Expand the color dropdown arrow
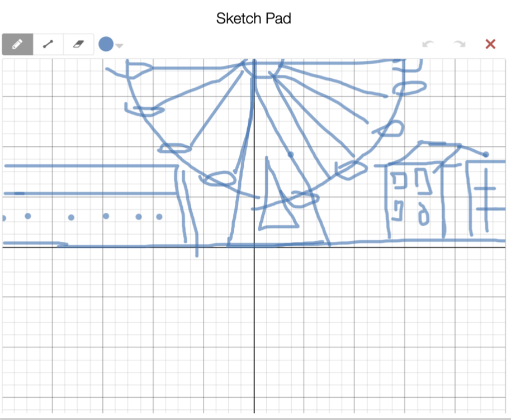The width and height of the screenshot is (511, 420). pyautogui.click(x=119, y=46)
